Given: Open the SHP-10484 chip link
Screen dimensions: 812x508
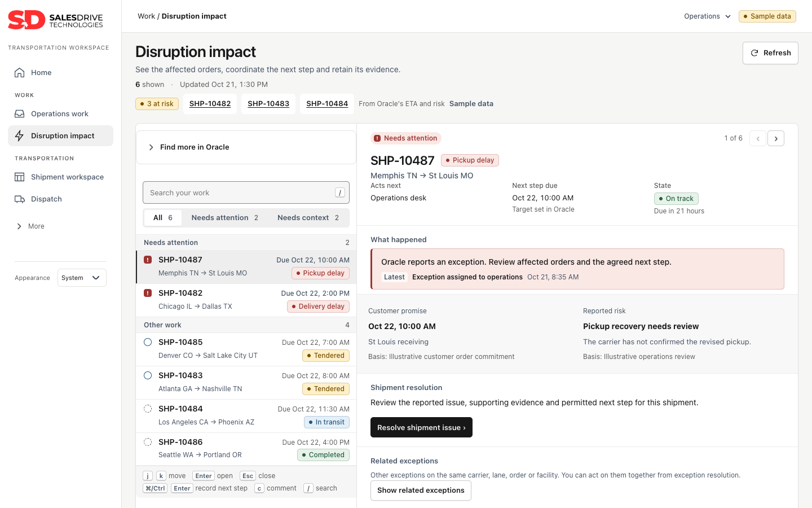Looking at the screenshot, I should tap(327, 104).
